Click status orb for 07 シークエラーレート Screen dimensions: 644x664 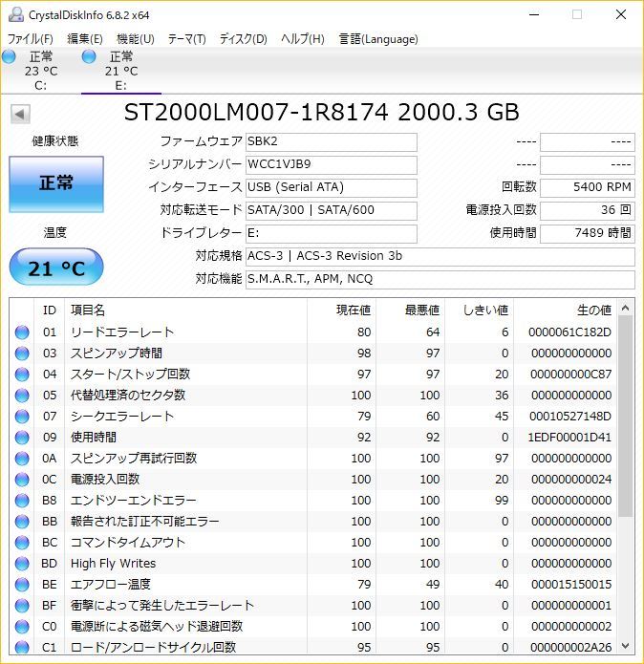22,417
